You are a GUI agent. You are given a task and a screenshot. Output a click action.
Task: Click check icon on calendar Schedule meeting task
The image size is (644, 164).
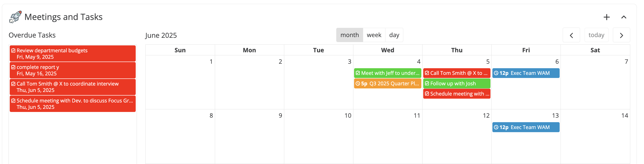click(427, 94)
